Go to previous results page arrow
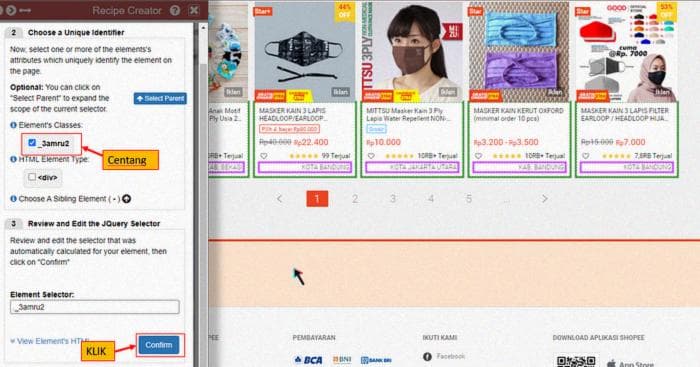The width and height of the screenshot is (700, 367). click(279, 199)
